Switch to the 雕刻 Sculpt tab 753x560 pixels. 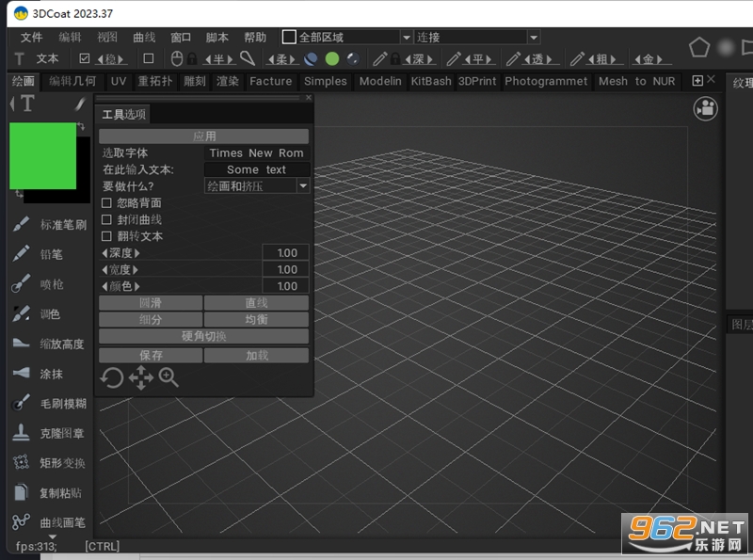coord(195,81)
